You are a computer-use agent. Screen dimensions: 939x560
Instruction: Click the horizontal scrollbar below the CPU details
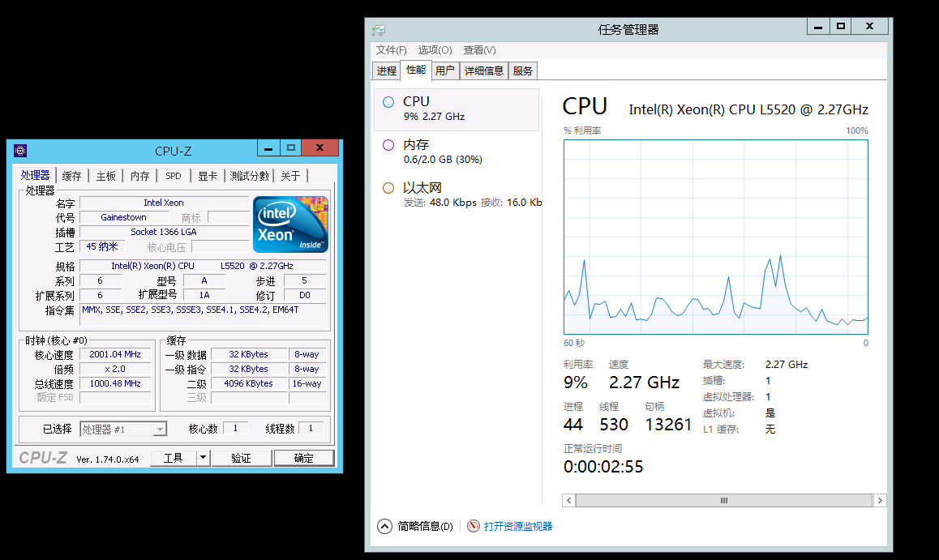(724, 500)
